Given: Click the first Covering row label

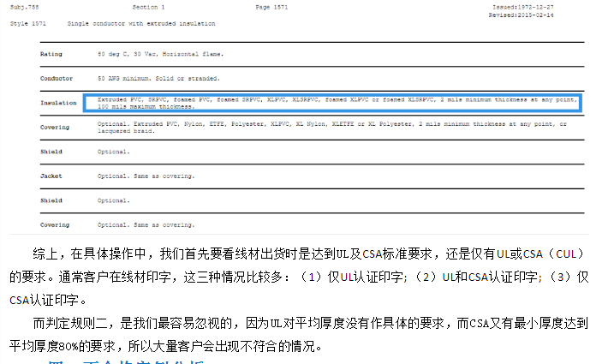Looking at the screenshot, I should click(x=55, y=128).
